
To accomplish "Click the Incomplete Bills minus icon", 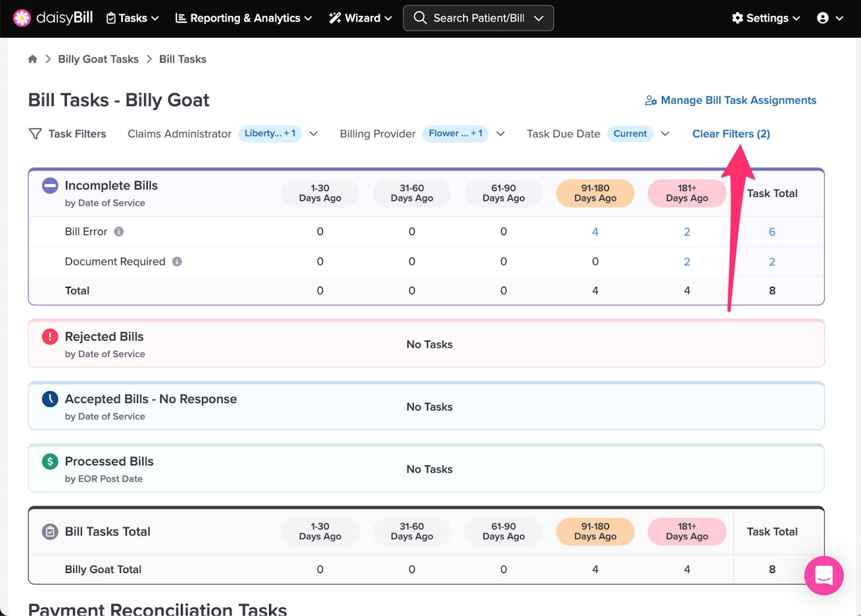I will click(x=50, y=186).
